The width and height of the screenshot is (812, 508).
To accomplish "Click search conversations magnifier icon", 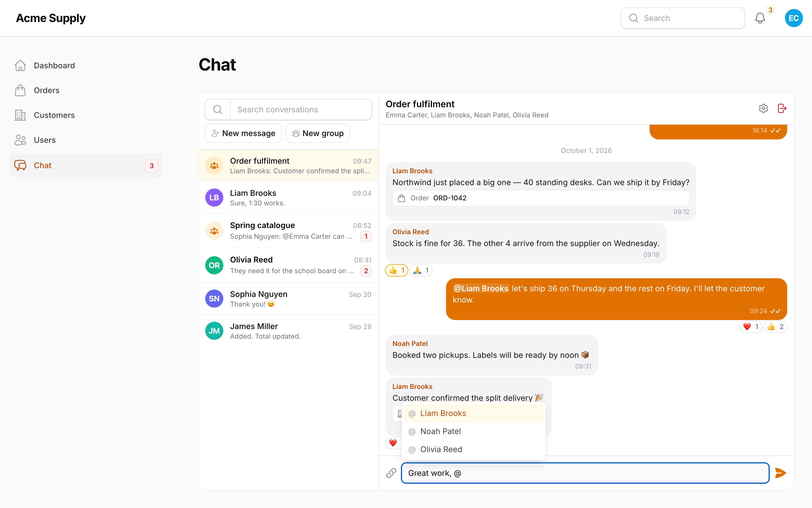I will 218,110.
